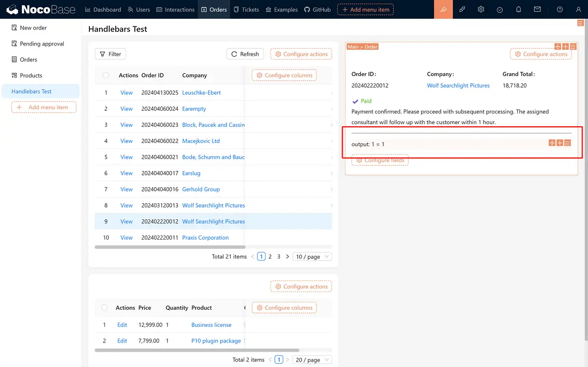Viewport: 588px width, 367px height.
Task: Open the Tickets top menu
Action: pos(246,10)
